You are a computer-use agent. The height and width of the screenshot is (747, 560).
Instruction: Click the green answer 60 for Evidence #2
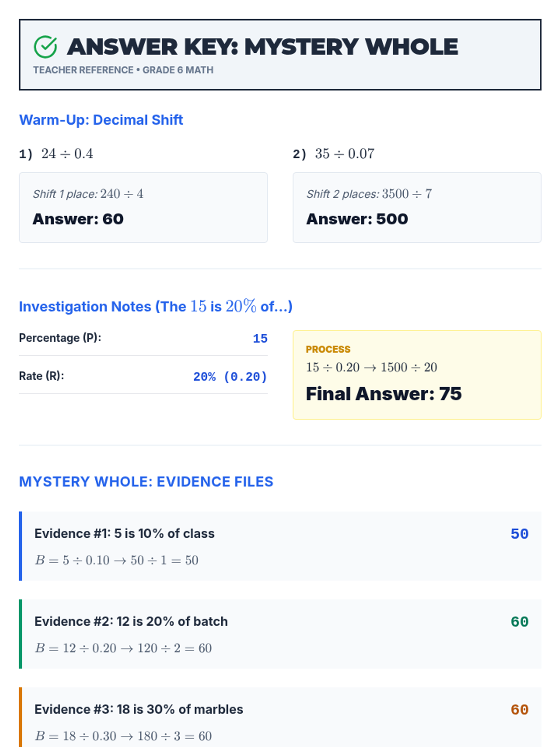[x=519, y=622]
